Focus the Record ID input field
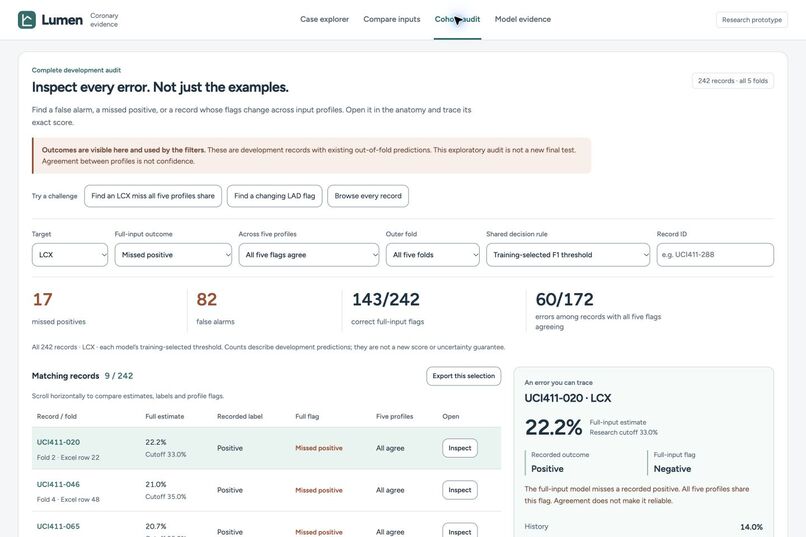This screenshot has width=806, height=537. click(x=715, y=255)
